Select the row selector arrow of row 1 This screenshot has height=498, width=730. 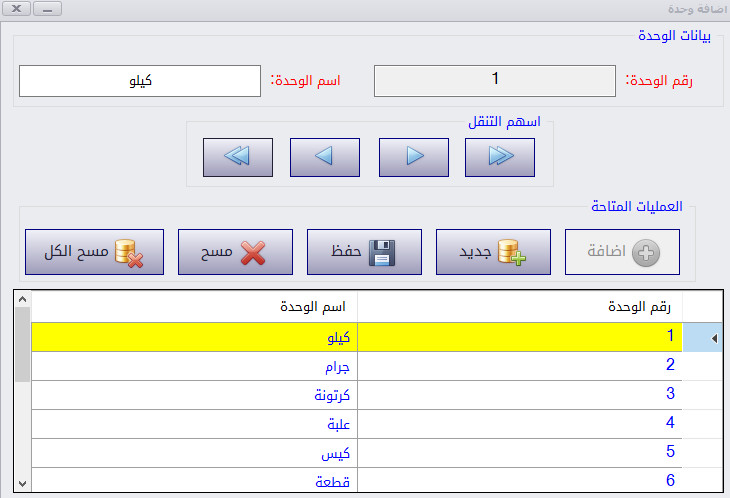point(703,338)
